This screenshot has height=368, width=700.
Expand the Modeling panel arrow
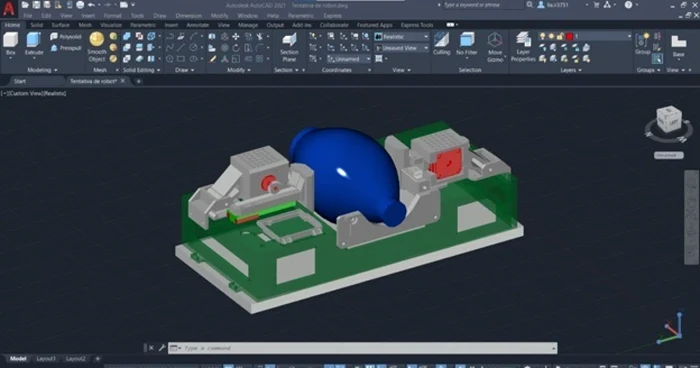pos(56,70)
